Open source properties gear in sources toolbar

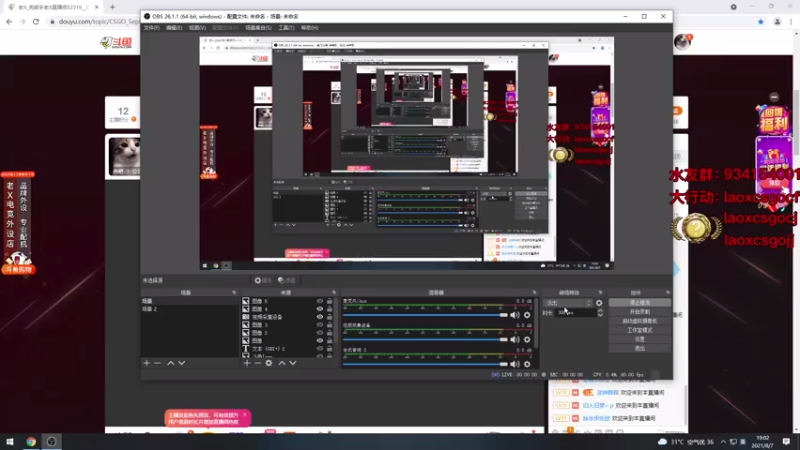(x=269, y=363)
